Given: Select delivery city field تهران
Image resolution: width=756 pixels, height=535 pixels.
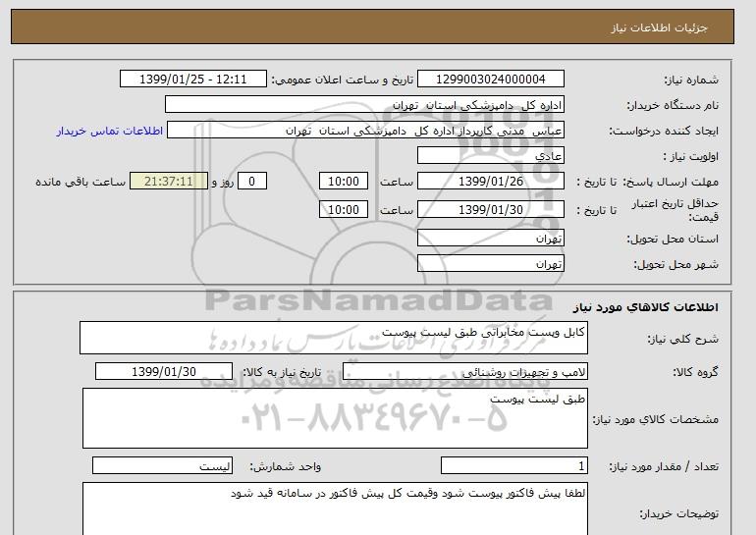Looking at the screenshot, I should [490, 264].
